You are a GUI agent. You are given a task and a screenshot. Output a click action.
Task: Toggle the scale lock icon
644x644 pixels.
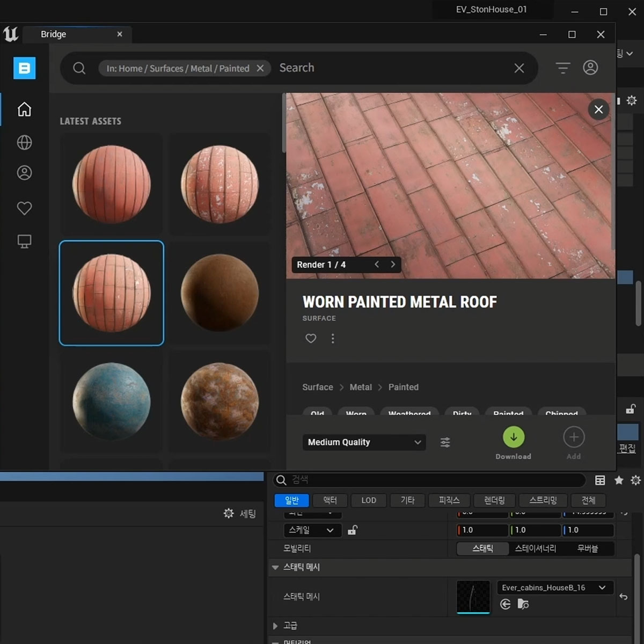point(353,530)
